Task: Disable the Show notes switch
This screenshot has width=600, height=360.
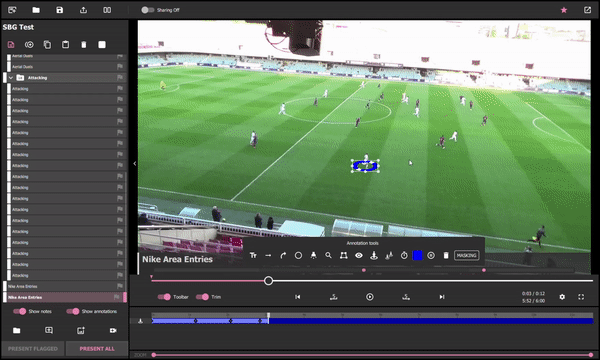Action: click(x=20, y=311)
